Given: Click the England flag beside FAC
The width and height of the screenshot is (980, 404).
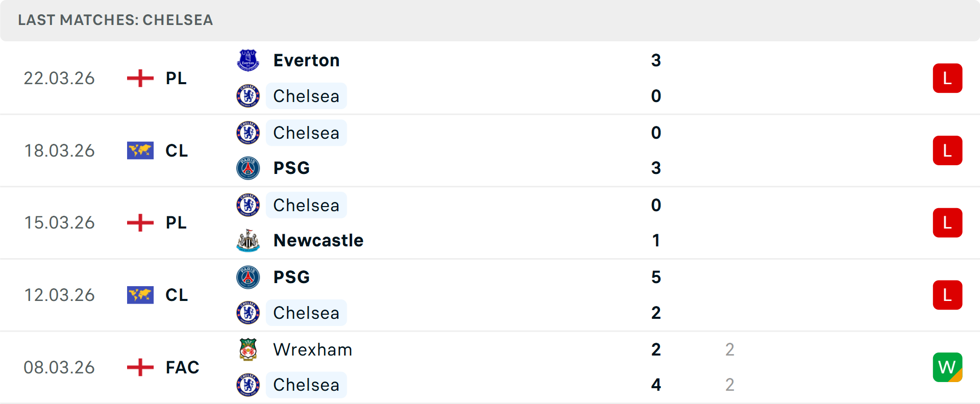Looking at the screenshot, I should pos(140,367).
